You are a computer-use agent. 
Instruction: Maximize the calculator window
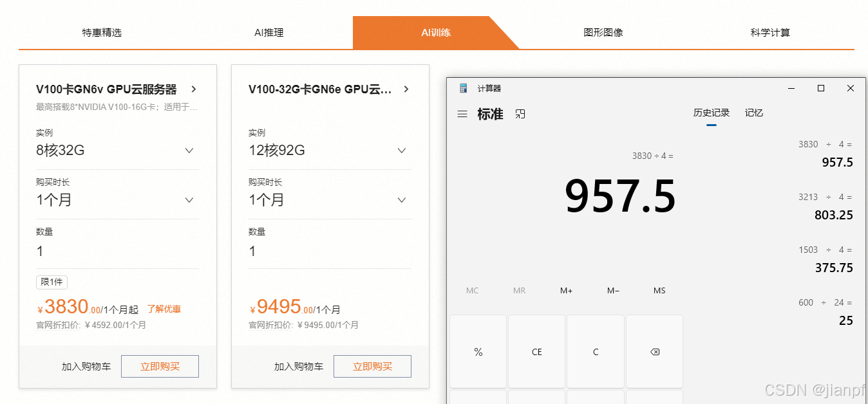click(821, 88)
